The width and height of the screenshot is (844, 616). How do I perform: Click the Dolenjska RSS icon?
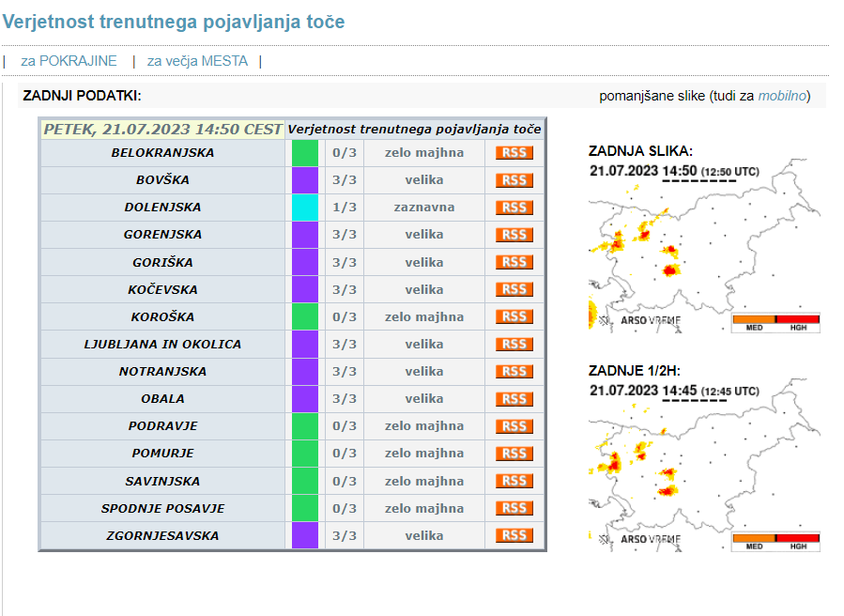pos(514,208)
